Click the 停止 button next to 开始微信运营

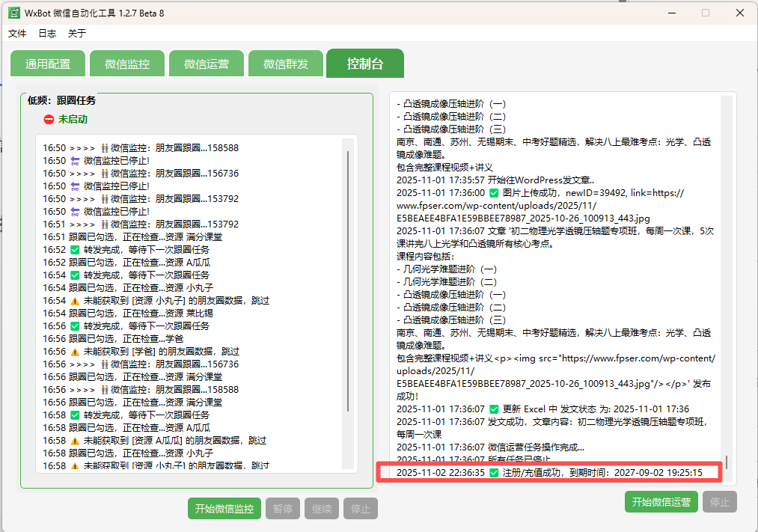point(719,502)
